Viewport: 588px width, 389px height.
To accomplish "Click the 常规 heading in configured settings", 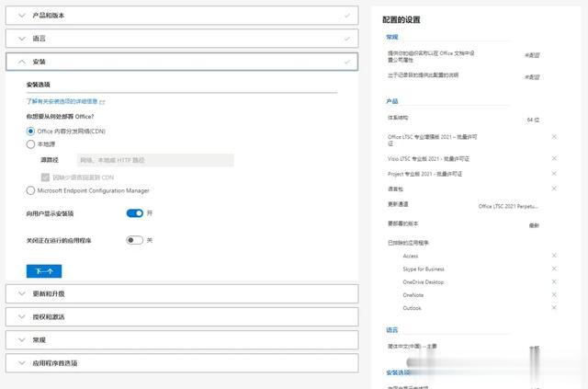I will [x=392, y=37].
